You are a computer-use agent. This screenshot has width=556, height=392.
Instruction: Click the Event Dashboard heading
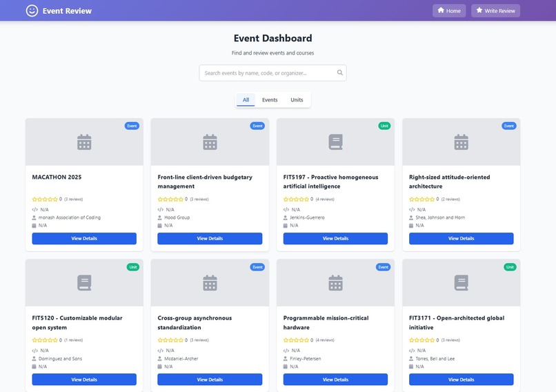pos(272,38)
